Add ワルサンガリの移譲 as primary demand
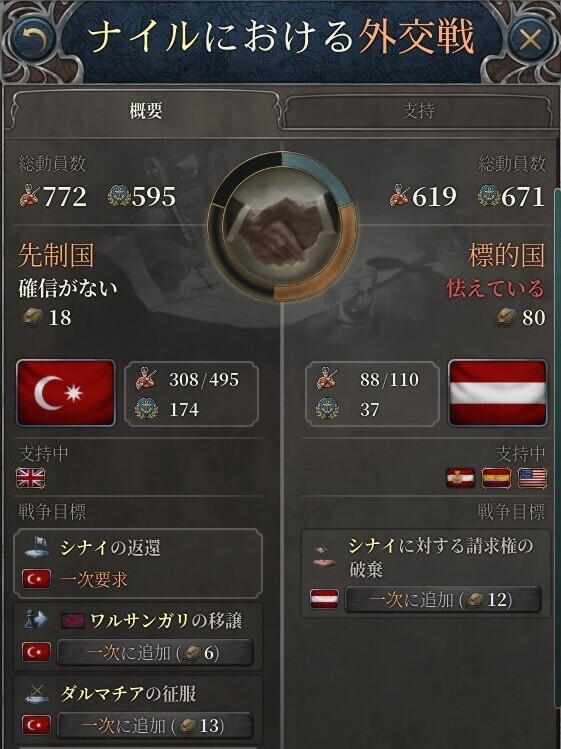The height and width of the screenshot is (749, 561). click(155, 653)
